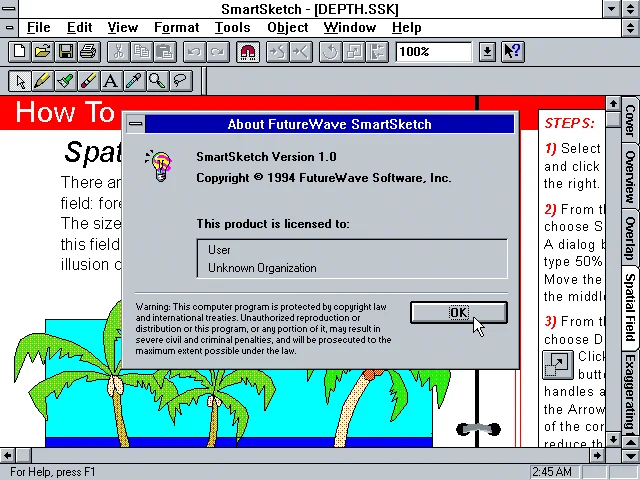
Task: Click the Undo toolbar icon
Action: click(x=194, y=52)
